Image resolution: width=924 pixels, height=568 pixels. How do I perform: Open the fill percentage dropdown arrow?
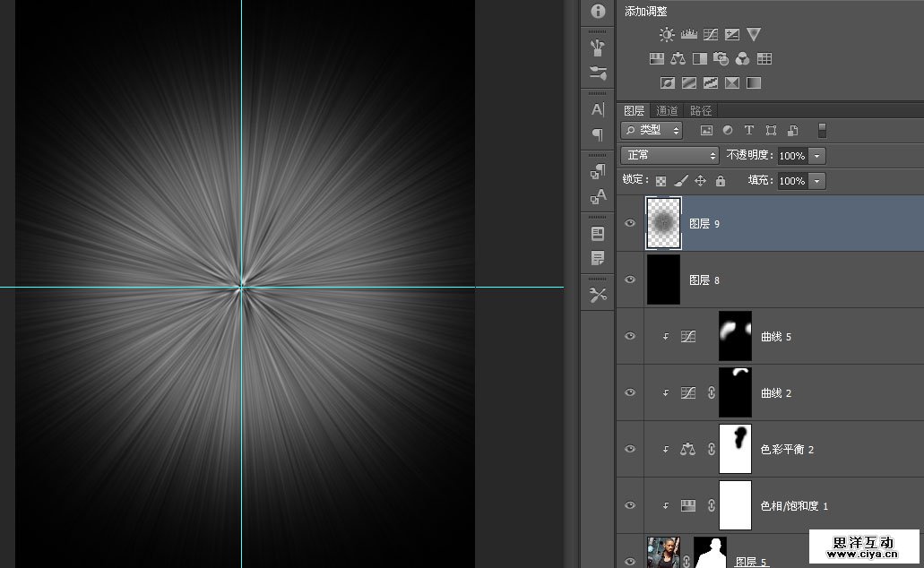[x=816, y=181]
